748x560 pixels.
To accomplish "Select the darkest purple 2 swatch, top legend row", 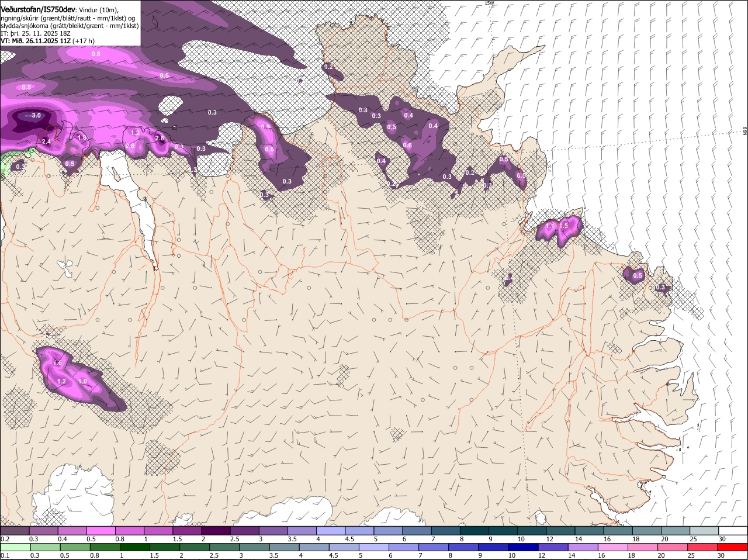I will coord(216,531).
